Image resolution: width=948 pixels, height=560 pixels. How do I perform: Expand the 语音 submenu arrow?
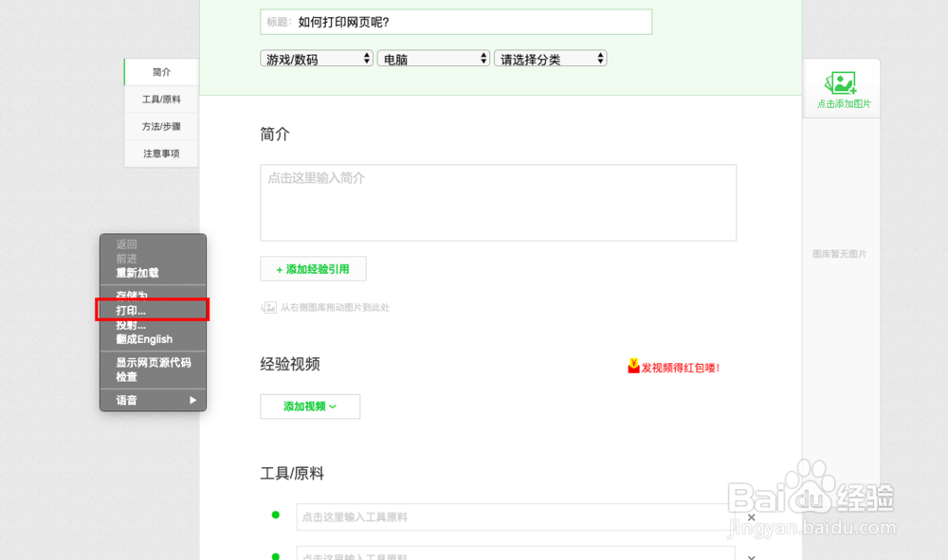pos(192,400)
